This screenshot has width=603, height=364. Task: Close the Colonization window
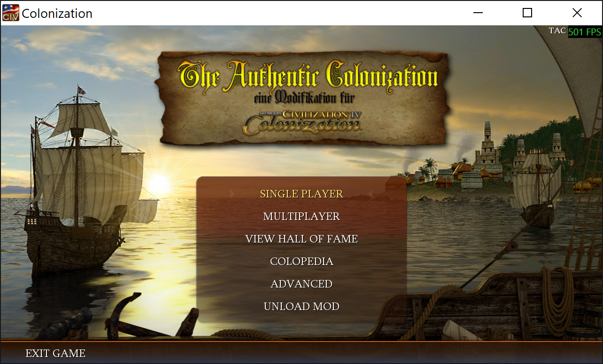(x=577, y=13)
